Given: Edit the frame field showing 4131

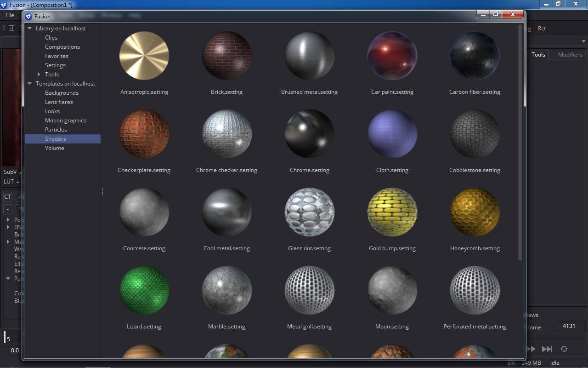Looking at the screenshot, I should [x=569, y=326].
